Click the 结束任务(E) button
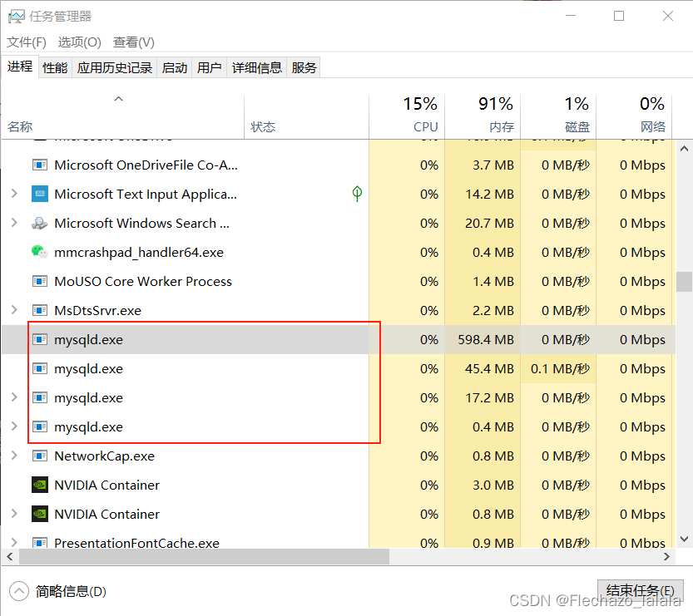693x616 pixels. 640,591
